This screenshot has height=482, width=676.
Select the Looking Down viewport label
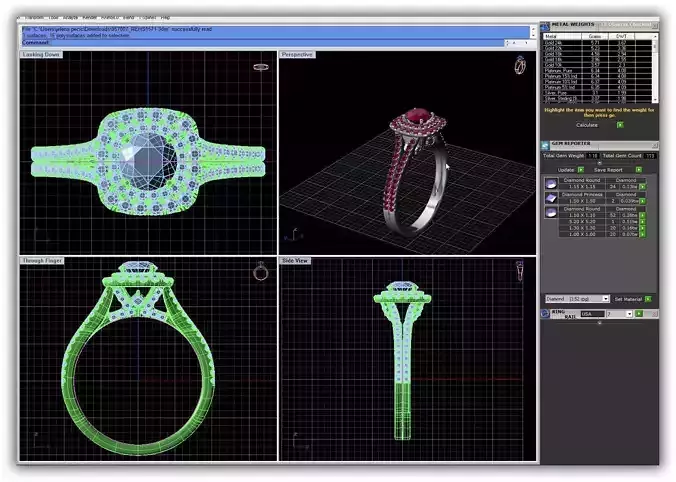[x=41, y=55]
